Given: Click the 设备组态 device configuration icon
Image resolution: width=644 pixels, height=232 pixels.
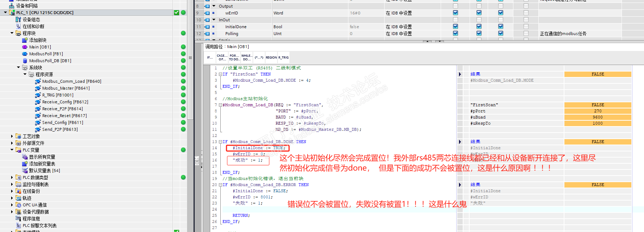Looking at the screenshot, I should [18, 20].
